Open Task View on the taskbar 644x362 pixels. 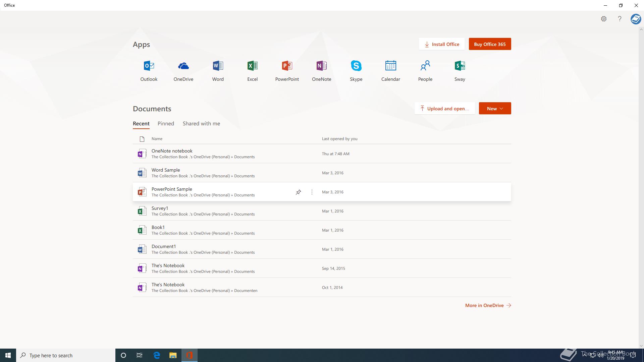(x=140, y=355)
